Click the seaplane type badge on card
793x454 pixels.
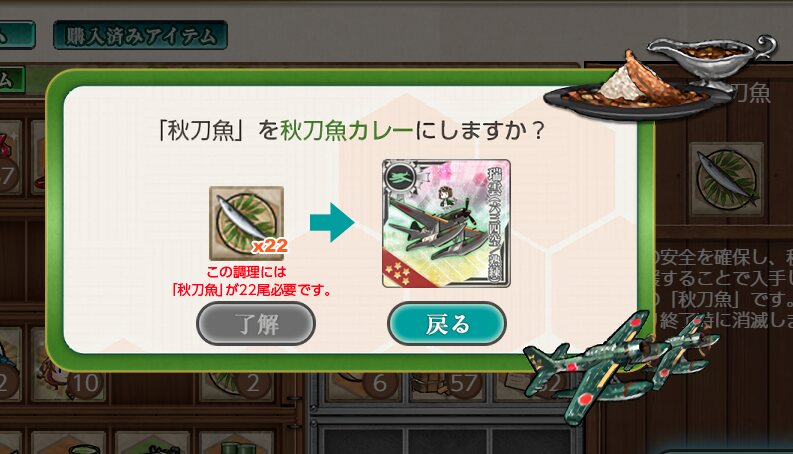tap(400, 178)
